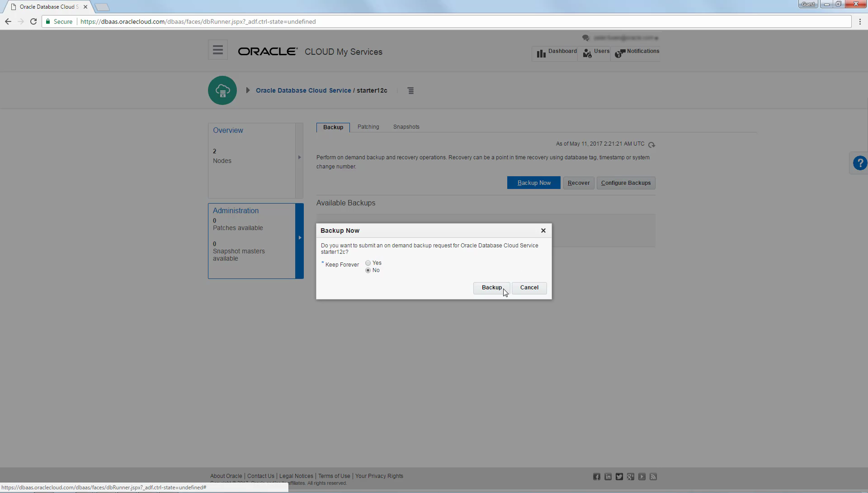The height and width of the screenshot is (493, 868).
Task: Switch to the Snapshots tab
Action: pyautogui.click(x=406, y=127)
